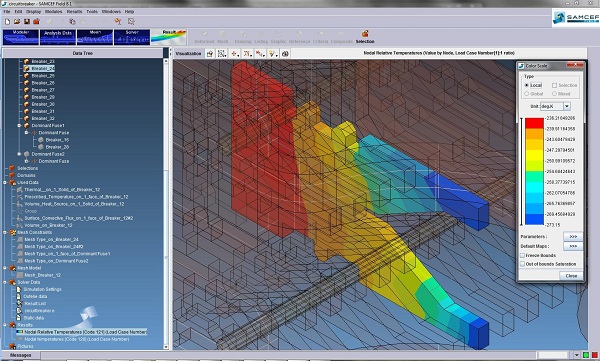Click the Deformed results icon

pos(204,34)
